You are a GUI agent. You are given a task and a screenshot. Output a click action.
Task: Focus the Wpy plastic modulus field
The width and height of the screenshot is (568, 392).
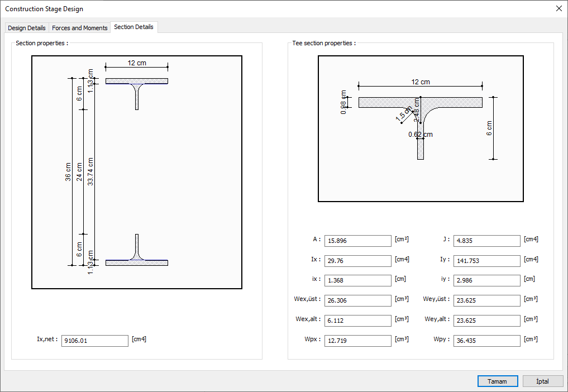click(x=486, y=341)
